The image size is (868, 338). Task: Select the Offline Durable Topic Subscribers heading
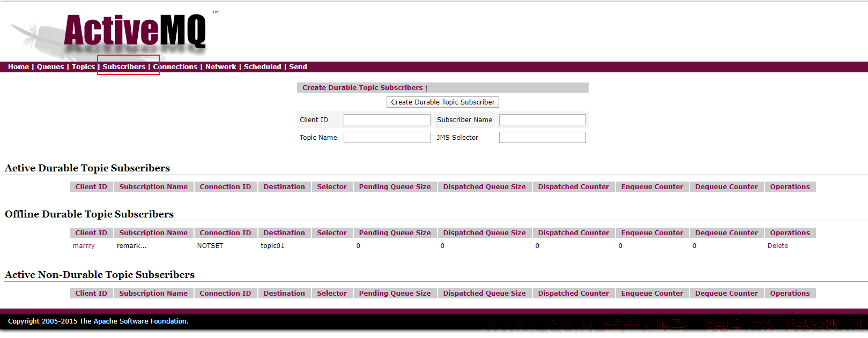(90, 214)
